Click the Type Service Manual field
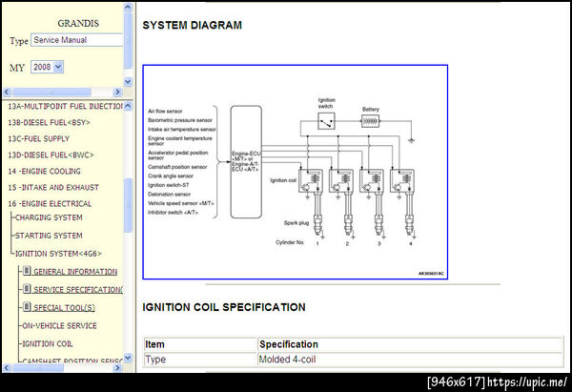The image size is (572, 392). point(76,40)
